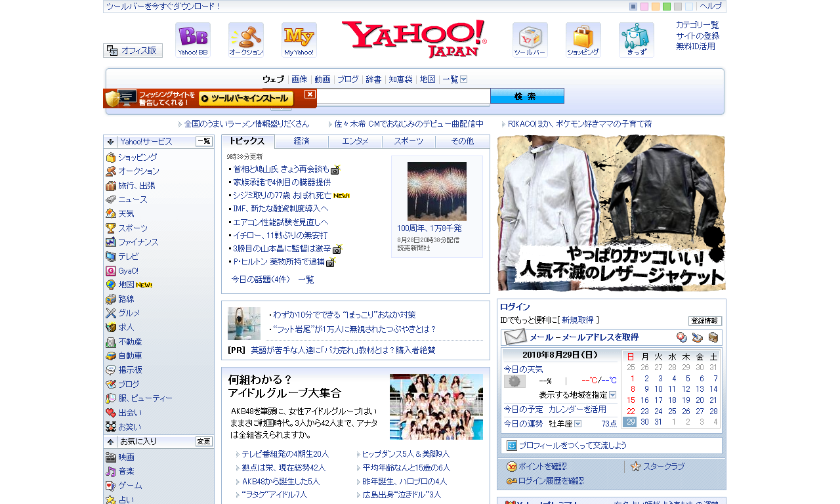Click the 自動車 car sidebar icon

pos(111,356)
